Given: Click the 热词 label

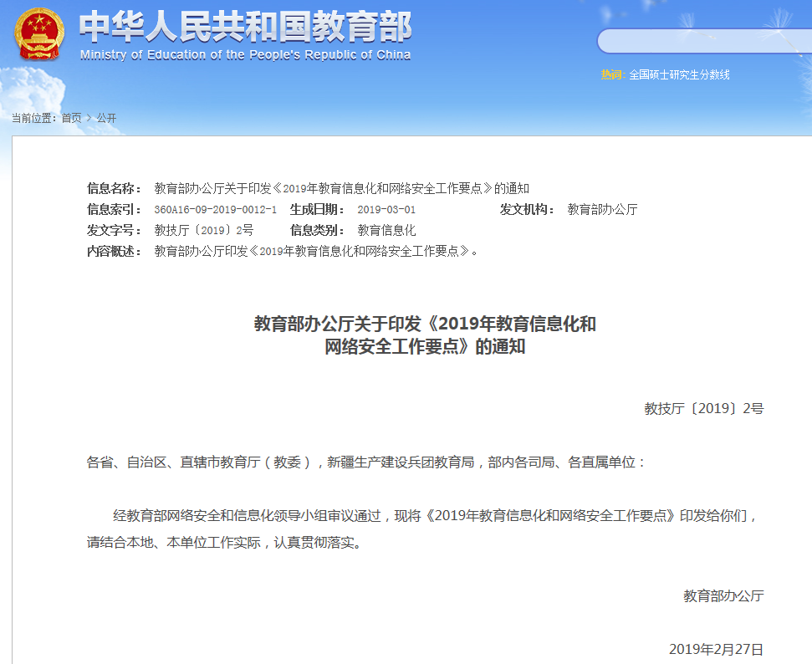Looking at the screenshot, I should (x=613, y=74).
